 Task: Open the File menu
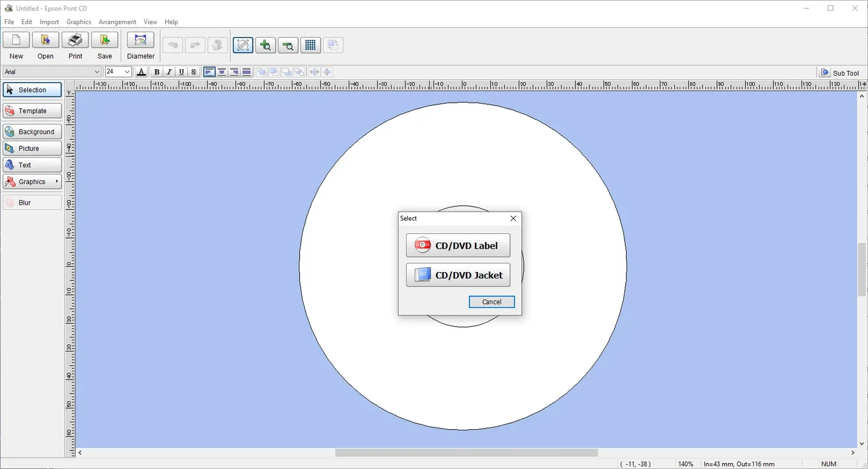coord(9,22)
